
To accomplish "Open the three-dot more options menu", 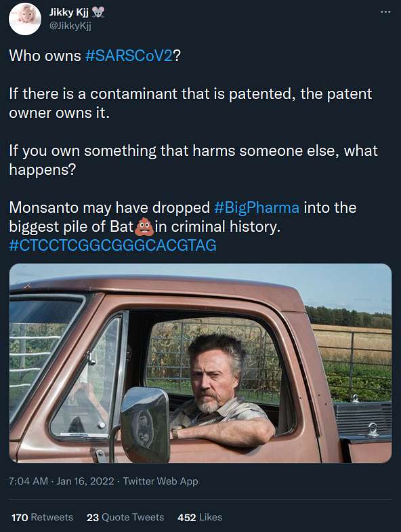I will tap(385, 12).
